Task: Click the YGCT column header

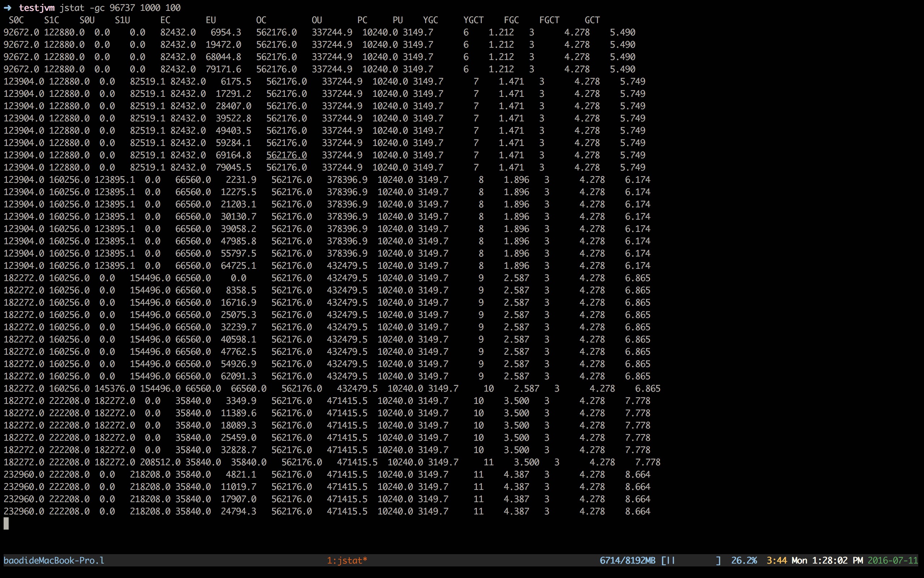Action: [474, 20]
